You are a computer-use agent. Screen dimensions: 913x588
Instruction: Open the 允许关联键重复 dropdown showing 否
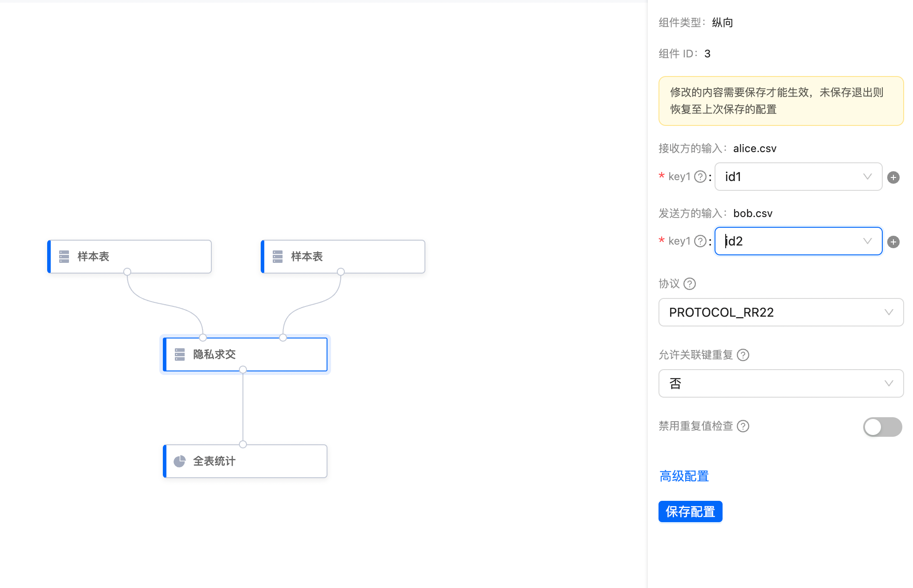(x=781, y=383)
